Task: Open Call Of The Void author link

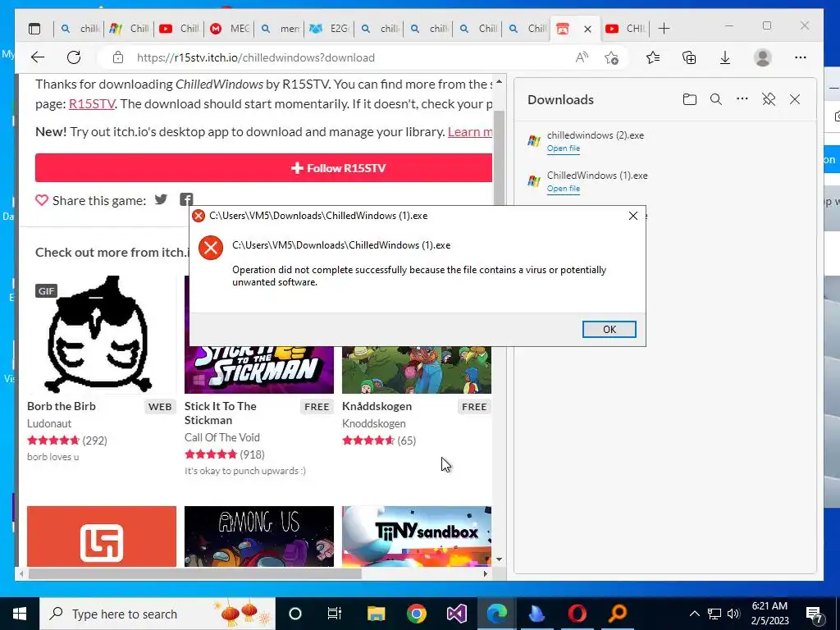Action: coord(221,437)
